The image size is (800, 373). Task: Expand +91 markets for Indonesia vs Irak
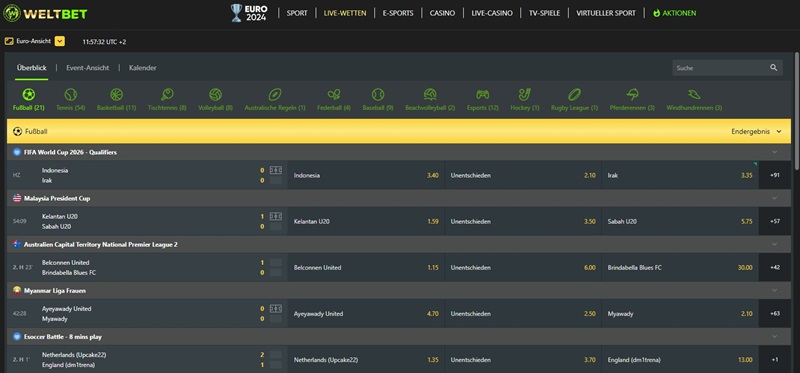(x=774, y=175)
